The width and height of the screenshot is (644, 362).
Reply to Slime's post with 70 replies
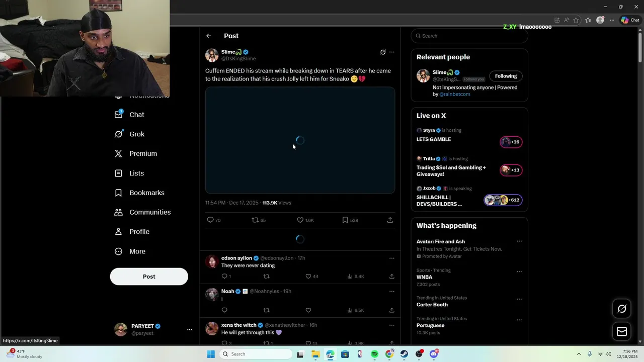pos(214,220)
